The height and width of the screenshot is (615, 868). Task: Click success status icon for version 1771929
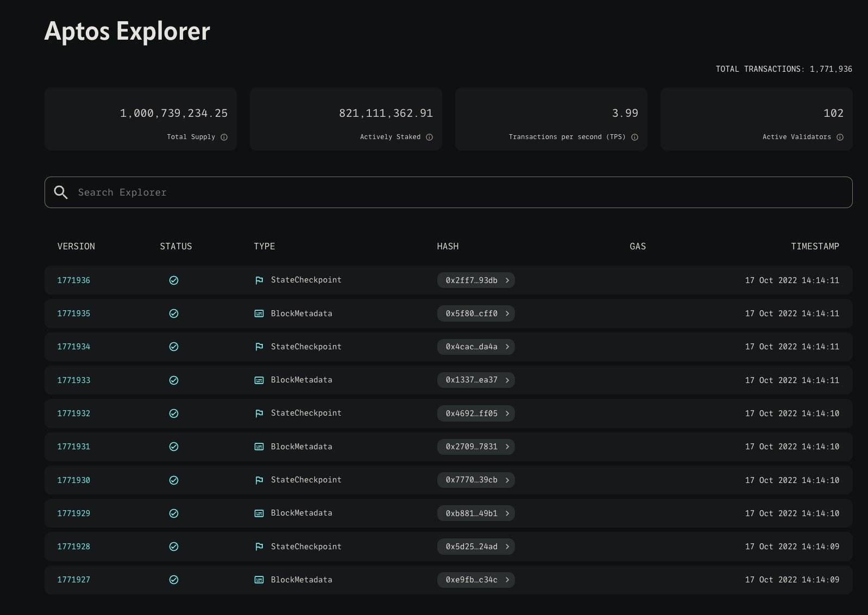(174, 513)
